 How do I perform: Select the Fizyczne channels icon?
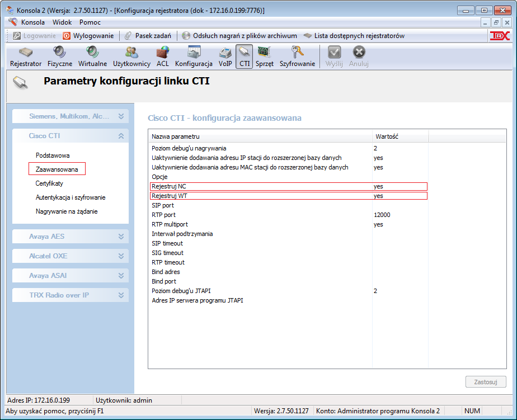(x=60, y=56)
